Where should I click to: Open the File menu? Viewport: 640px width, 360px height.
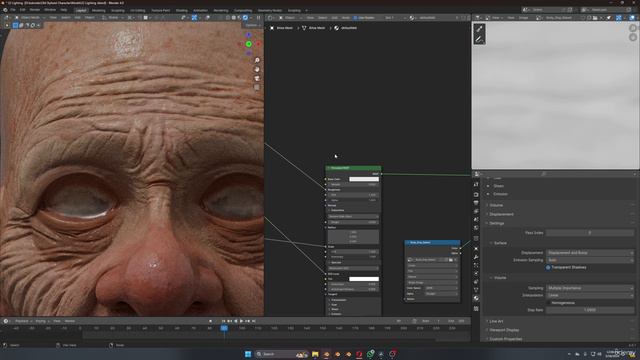coord(13,10)
